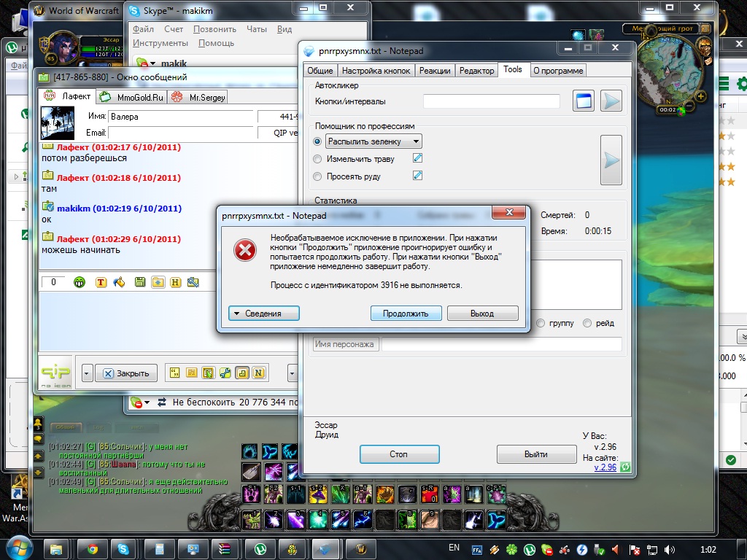Click the green wrench settings icon in QIP
The image size is (747, 560).
point(225,373)
